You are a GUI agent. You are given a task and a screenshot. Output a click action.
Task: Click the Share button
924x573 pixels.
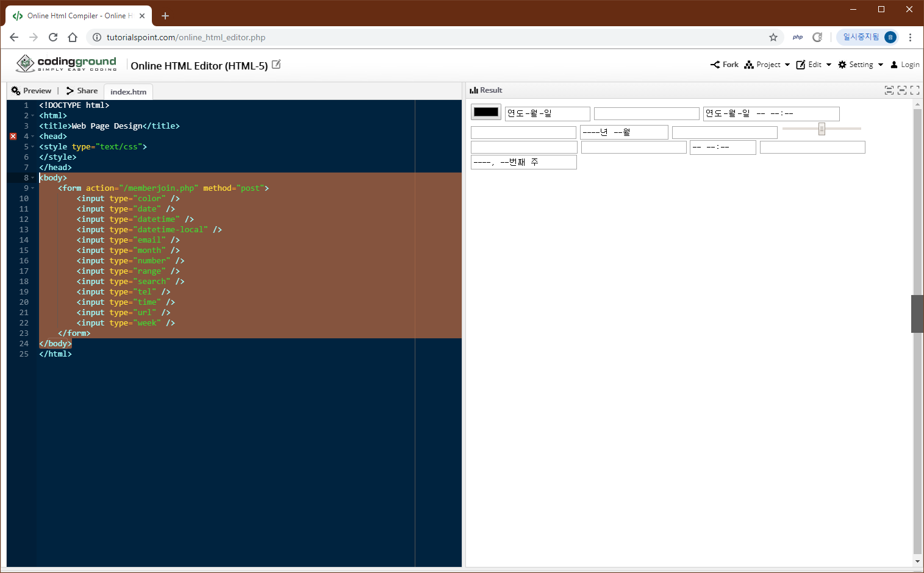tap(81, 90)
